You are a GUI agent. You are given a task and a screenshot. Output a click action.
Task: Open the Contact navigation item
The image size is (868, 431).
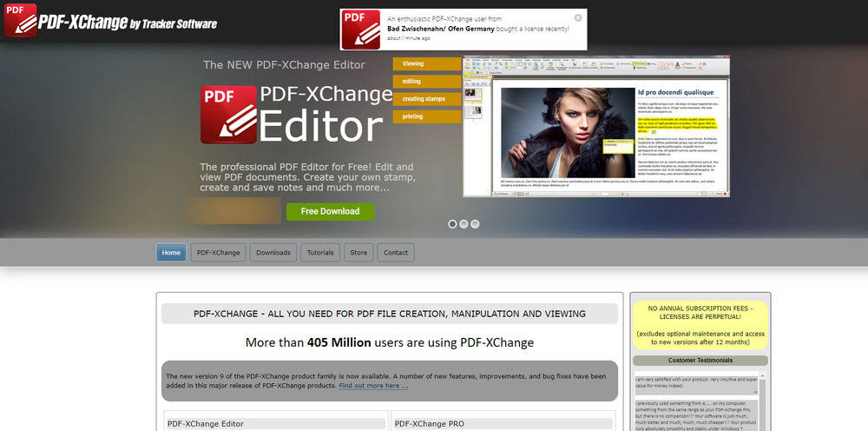click(x=396, y=253)
